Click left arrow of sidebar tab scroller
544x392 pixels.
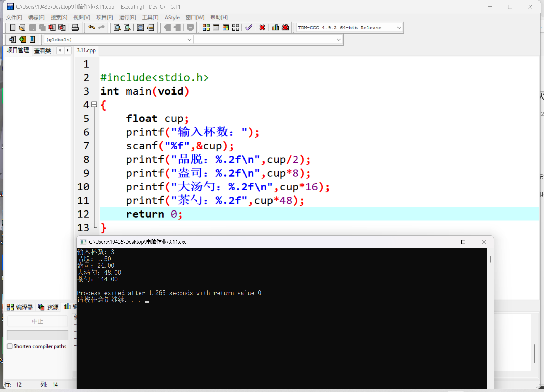coord(60,50)
